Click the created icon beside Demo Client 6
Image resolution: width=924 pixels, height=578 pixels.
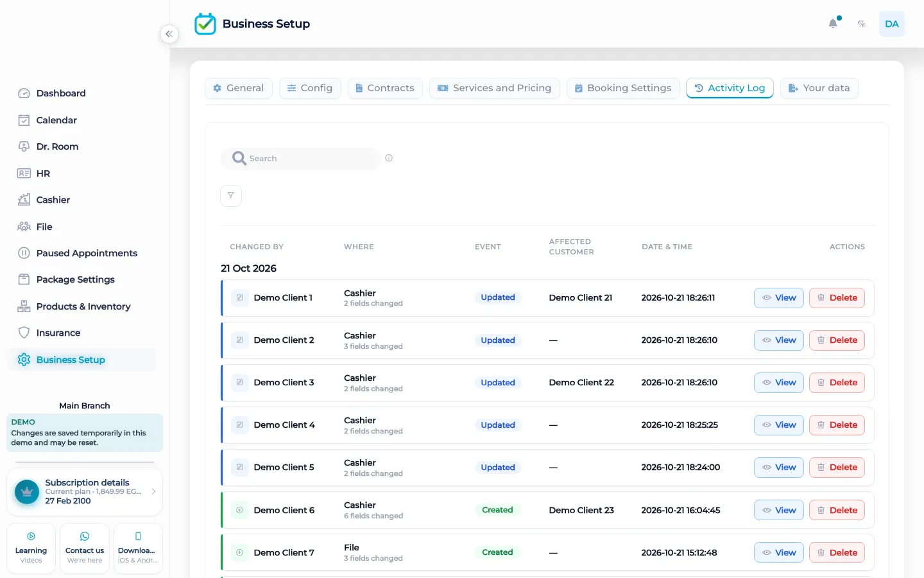pyautogui.click(x=239, y=511)
